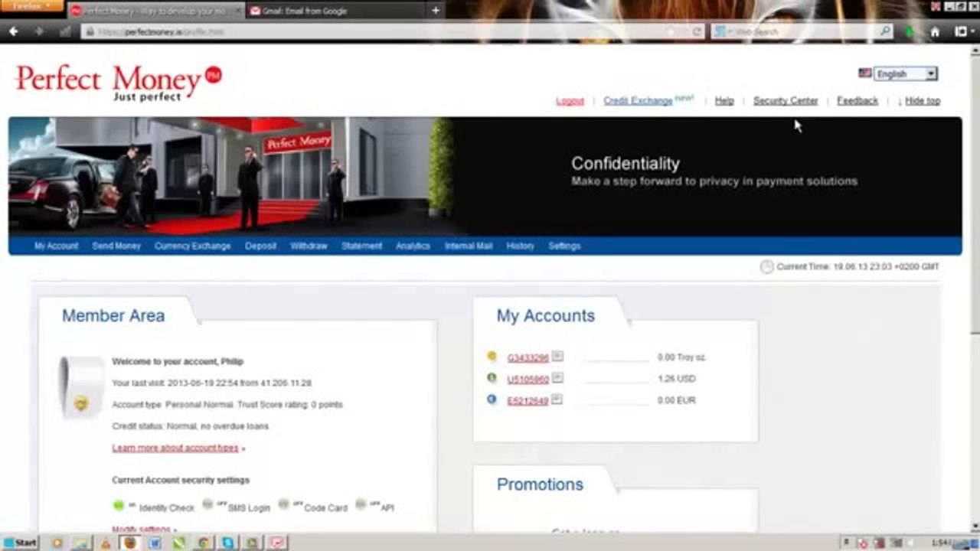Open the Security Center link

(786, 101)
